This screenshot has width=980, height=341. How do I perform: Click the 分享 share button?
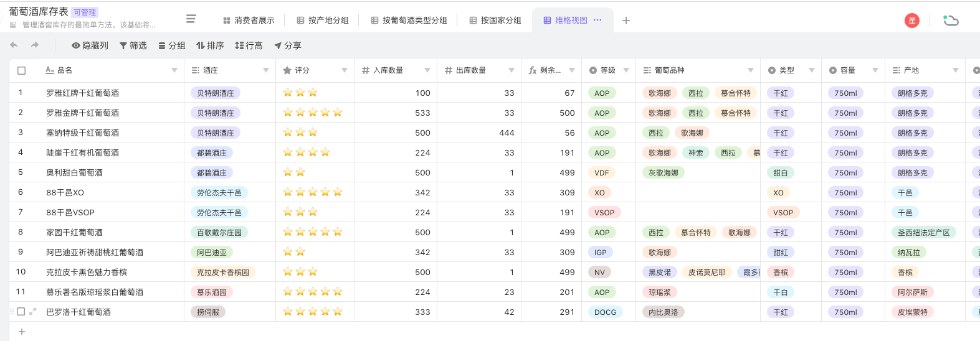click(288, 45)
